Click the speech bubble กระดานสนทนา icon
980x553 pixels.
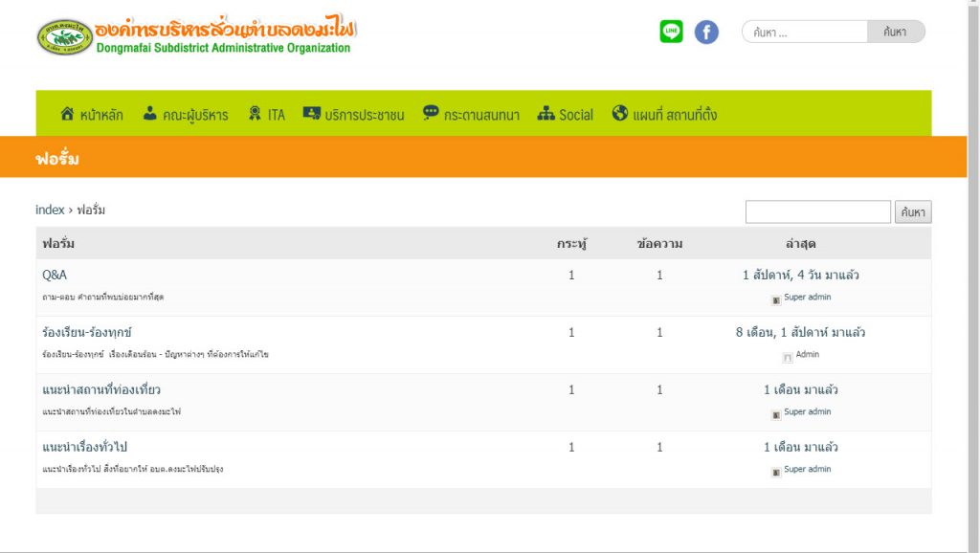coord(431,113)
